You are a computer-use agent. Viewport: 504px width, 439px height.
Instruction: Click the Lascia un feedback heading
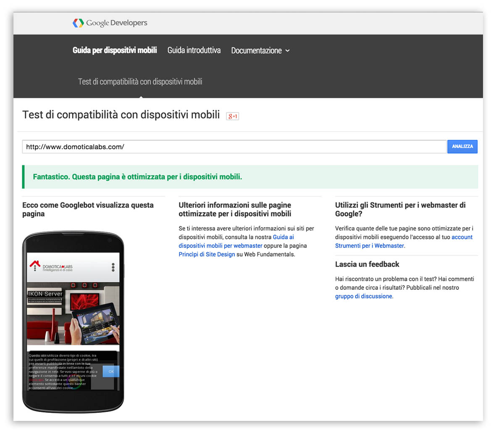[x=367, y=264]
